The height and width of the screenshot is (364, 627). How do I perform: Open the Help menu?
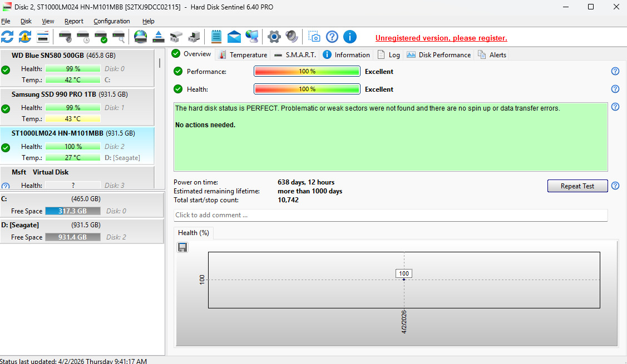(x=149, y=21)
